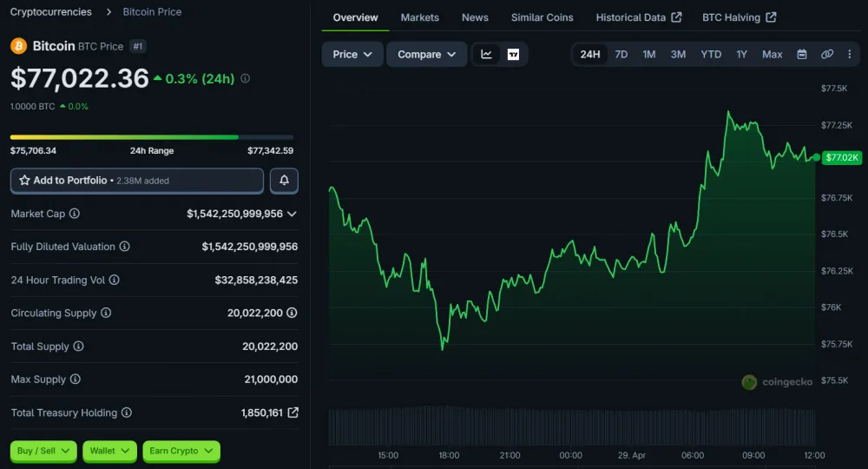This screenshot has width=868, height=469.
Task: Click Bitcoin Price breadcrumb
Action: coord(152,11)
